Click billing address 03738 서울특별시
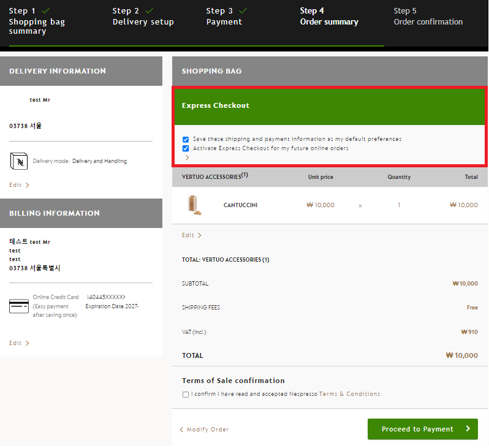This screenshot has width=489, height=448. point(34,268)
